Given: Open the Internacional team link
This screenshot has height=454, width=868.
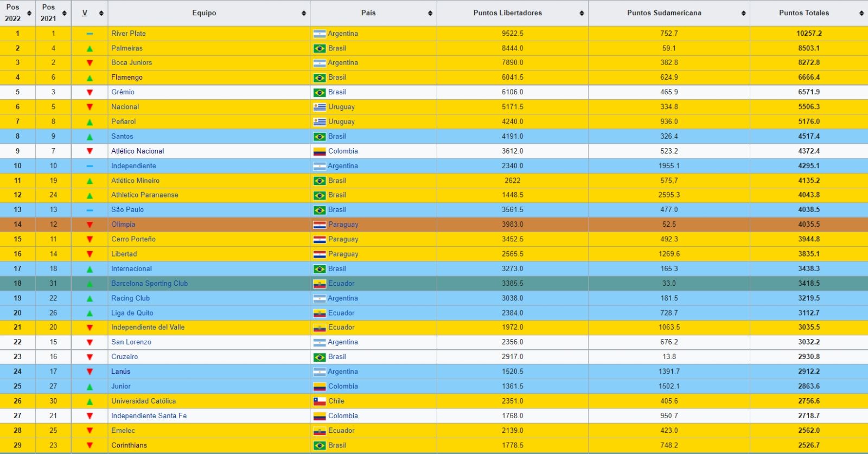Looking at the screenshot, I should point(132,269).
